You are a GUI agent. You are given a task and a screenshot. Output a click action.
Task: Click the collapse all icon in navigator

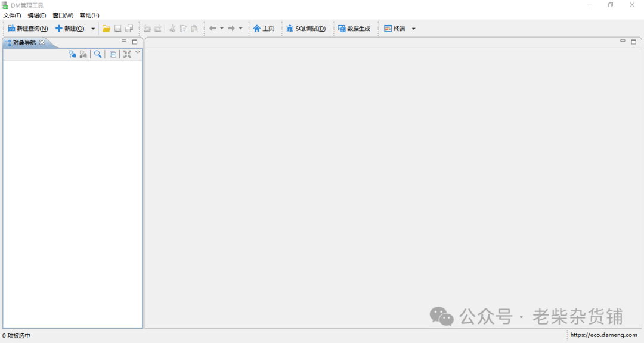point(113,54)
